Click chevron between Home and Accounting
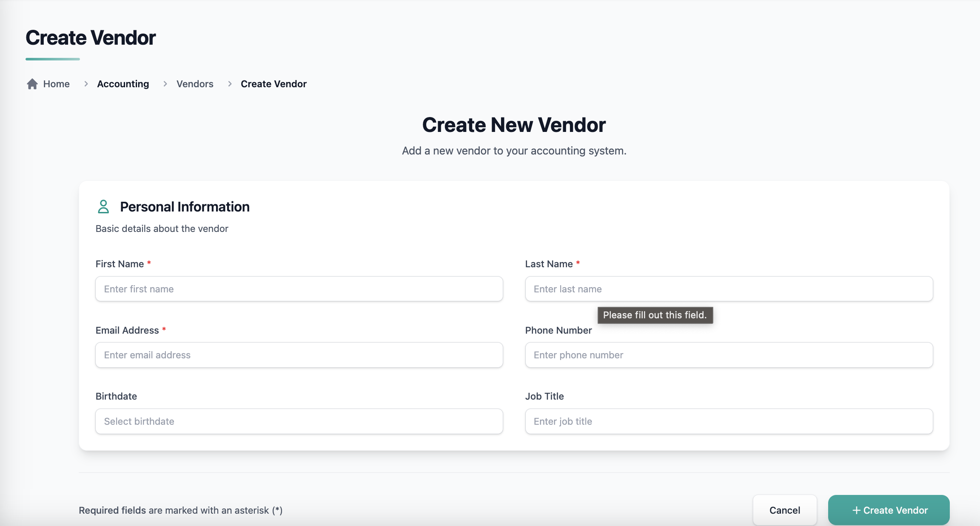 pyautogui.click(x=86, y=84)
